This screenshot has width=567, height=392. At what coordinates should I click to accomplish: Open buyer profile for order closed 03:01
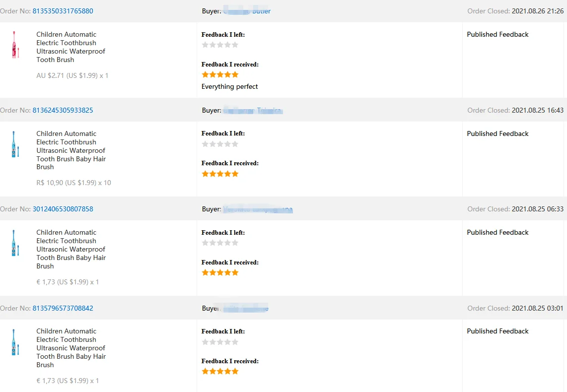(x=246, y=308)
